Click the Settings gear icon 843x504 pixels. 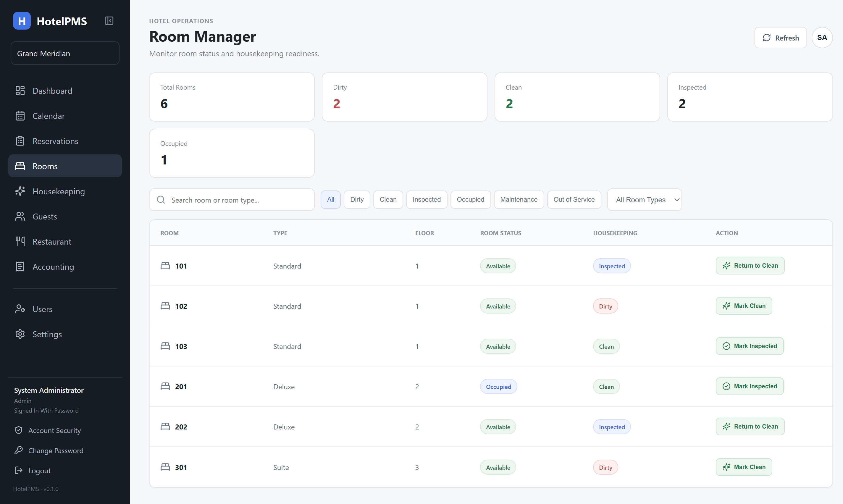click(20, 334)
